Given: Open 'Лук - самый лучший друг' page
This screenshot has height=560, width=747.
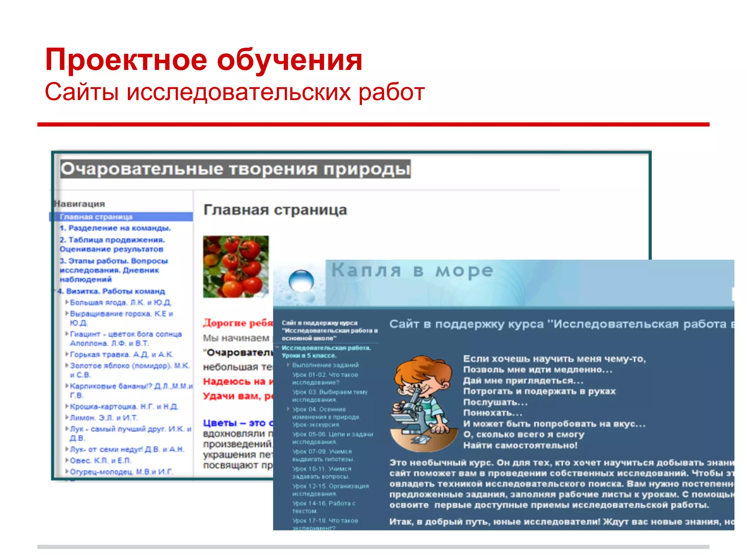Looking at the screenshot, I should (x=131, y=433).
